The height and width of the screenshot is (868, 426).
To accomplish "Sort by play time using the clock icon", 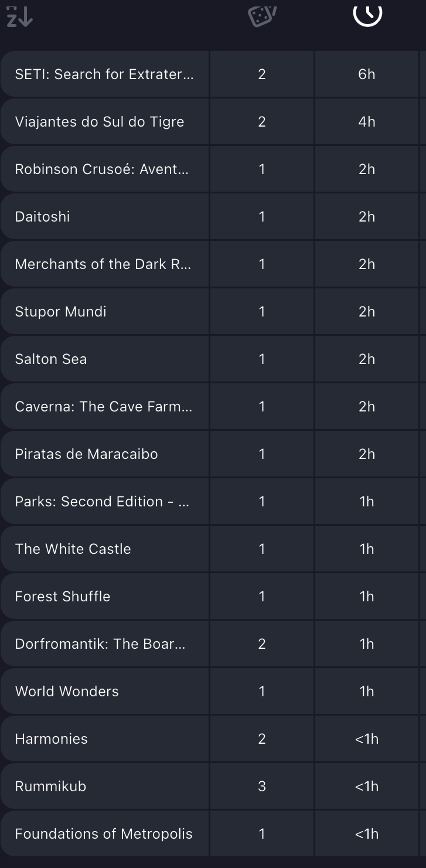I will point(367,14).
